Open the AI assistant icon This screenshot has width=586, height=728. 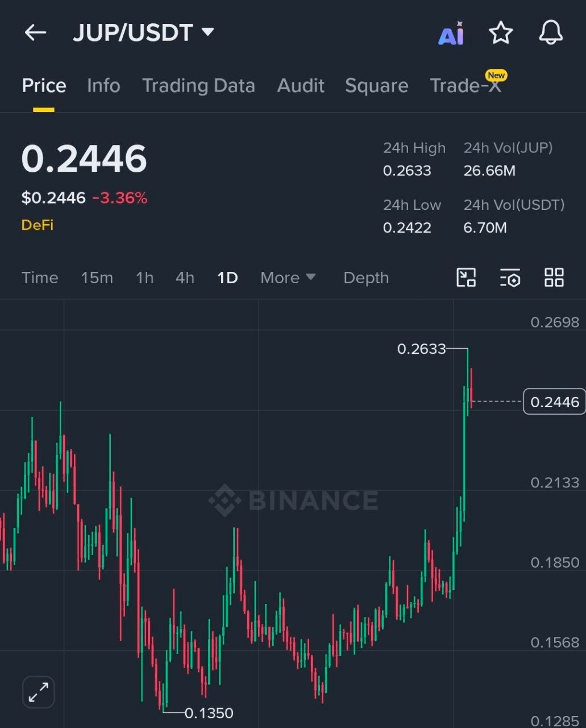tap(451, 34)
